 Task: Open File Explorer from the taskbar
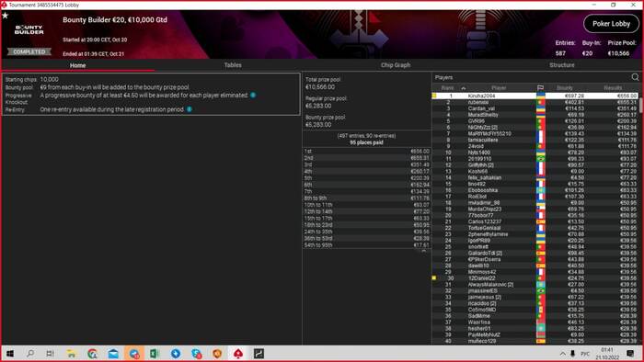72,354
